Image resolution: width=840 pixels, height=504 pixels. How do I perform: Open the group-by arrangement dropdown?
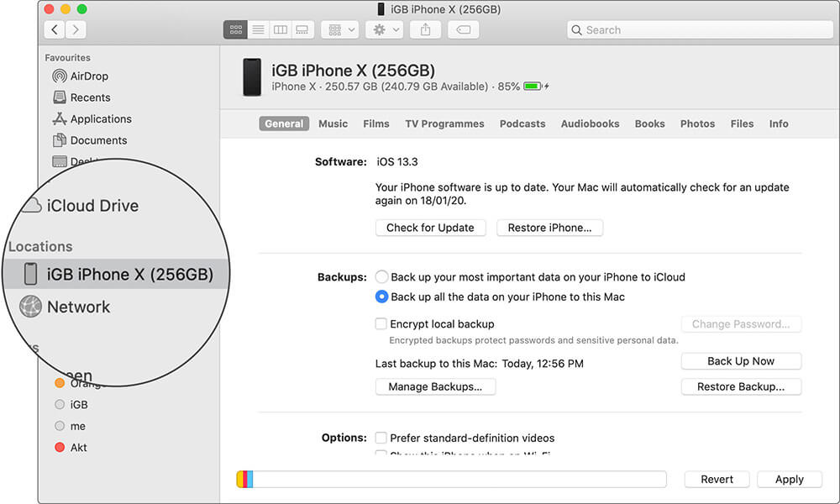click(x=339, y=30)
